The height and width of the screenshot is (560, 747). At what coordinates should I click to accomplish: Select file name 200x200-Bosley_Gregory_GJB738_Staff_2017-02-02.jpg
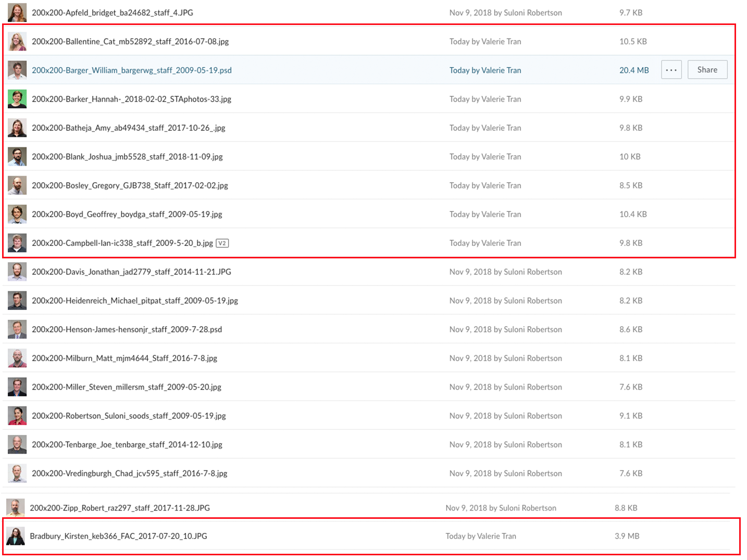pyautogui.click(x=130, y=185)
